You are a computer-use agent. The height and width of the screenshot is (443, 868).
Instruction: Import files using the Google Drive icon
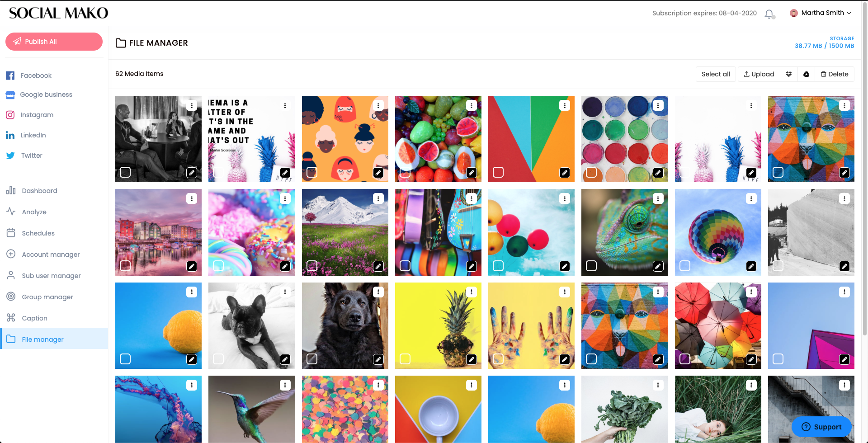pyautogui.click(x=806, y=74)
